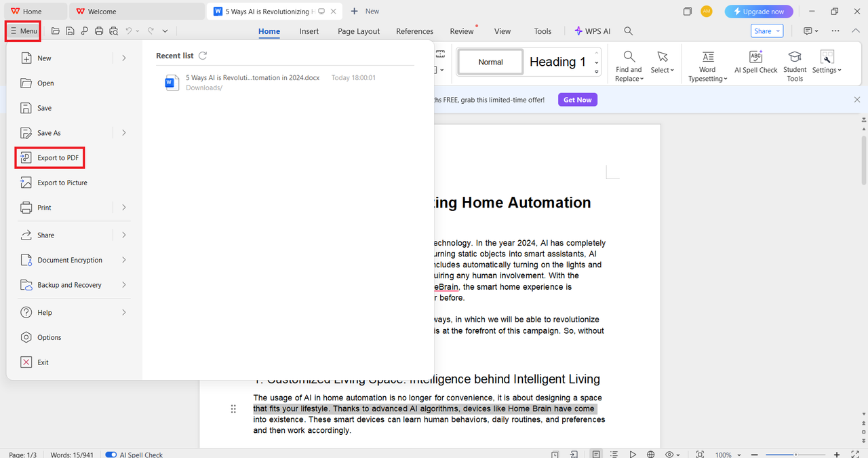The height and width of the screenshot is (458, 868).
Task: Select Save As in the file menu
Action: pyautogui.click(x=49, y=133)
